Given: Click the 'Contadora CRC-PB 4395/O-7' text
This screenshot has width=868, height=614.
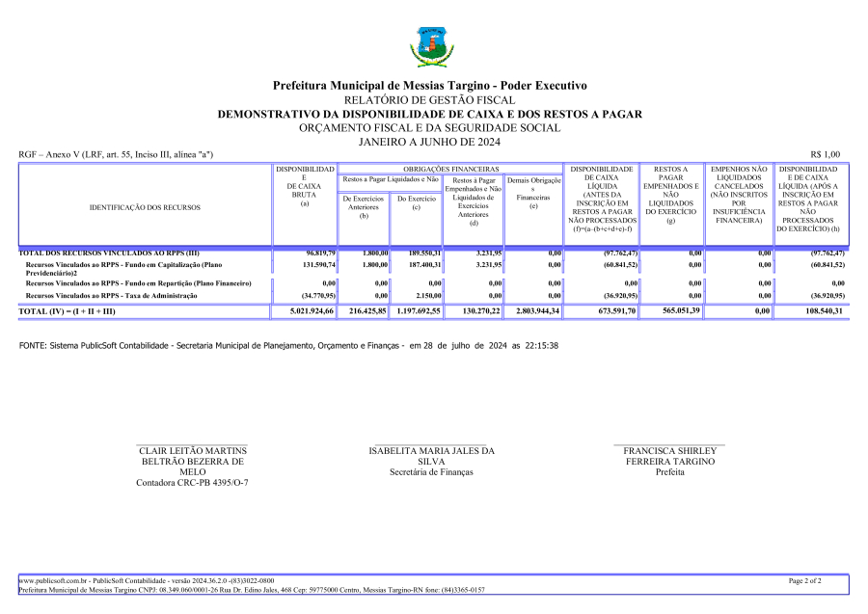Looking at the screenshot, I should (192, 482).
